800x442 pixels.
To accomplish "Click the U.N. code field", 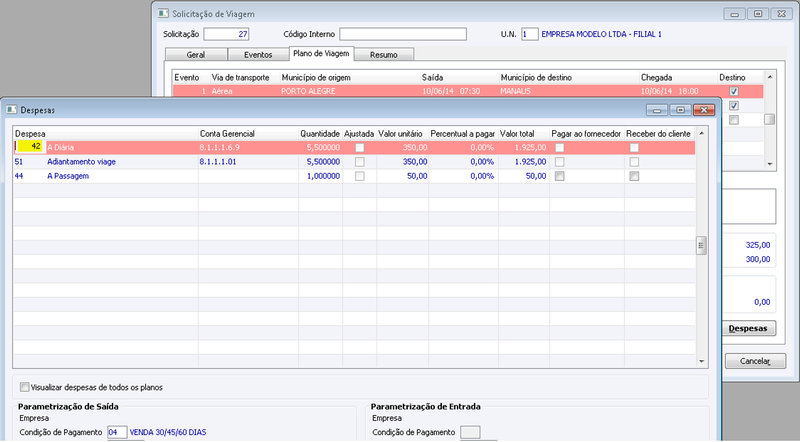I will pos(530,34).
